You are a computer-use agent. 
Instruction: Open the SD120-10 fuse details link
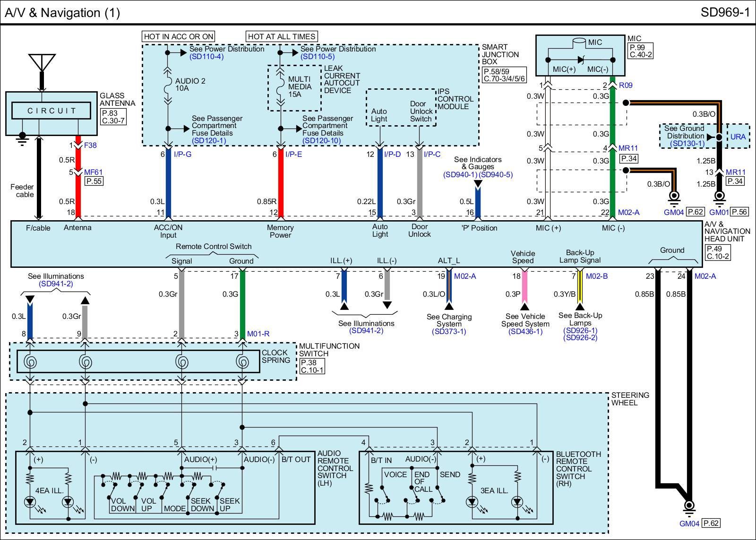tap(321, 141)
